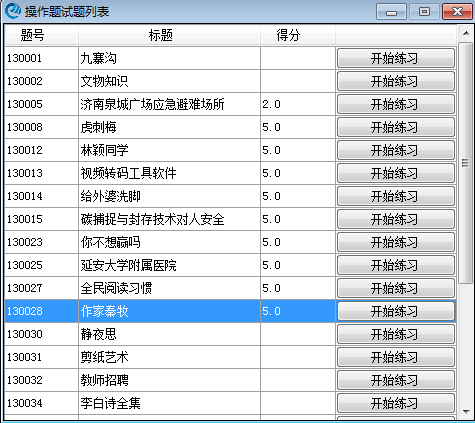Start practice for 九寨沟 question

coord(396,58)
